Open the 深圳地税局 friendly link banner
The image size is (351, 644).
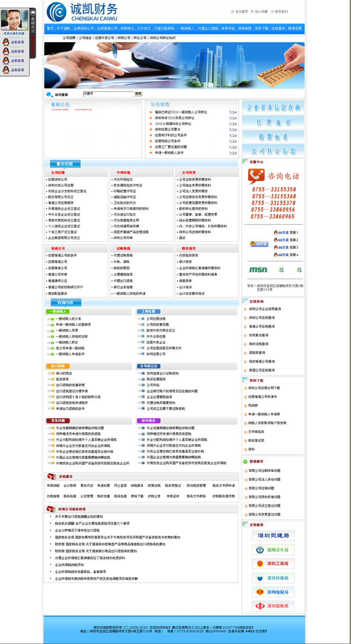273,592
